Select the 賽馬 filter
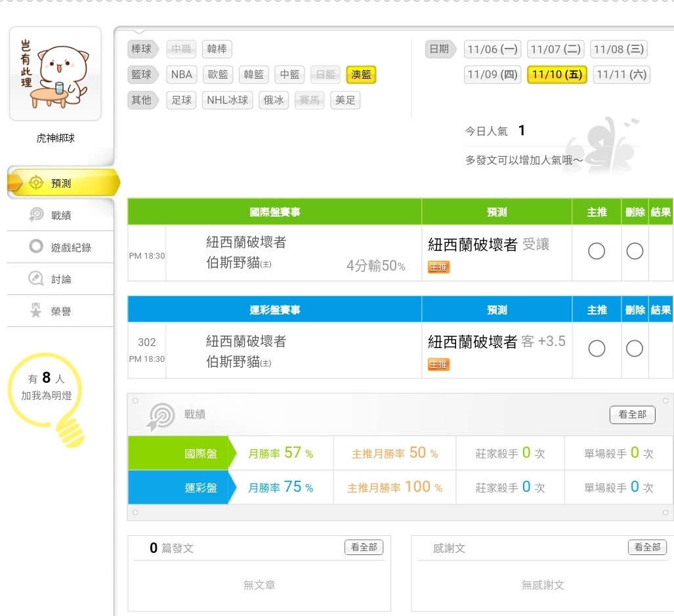The width and height of the screenshot is (674, 616). (310, 100)
